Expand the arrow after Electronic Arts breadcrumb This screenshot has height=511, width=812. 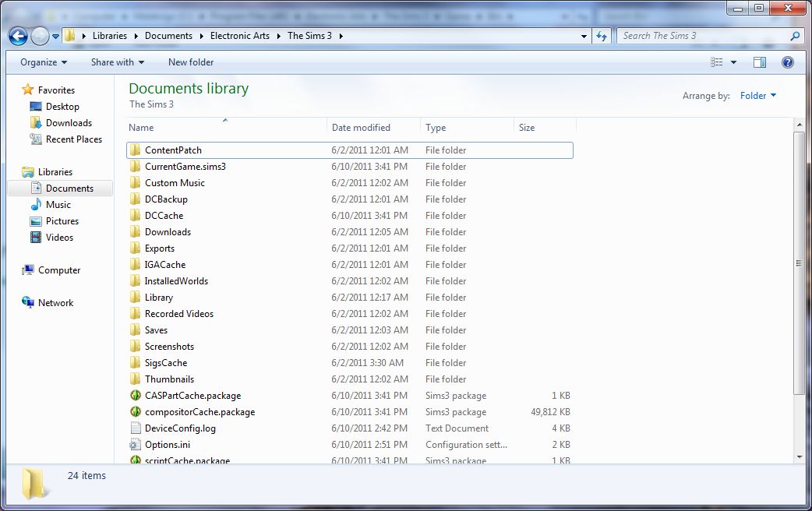tap(278, 36)
